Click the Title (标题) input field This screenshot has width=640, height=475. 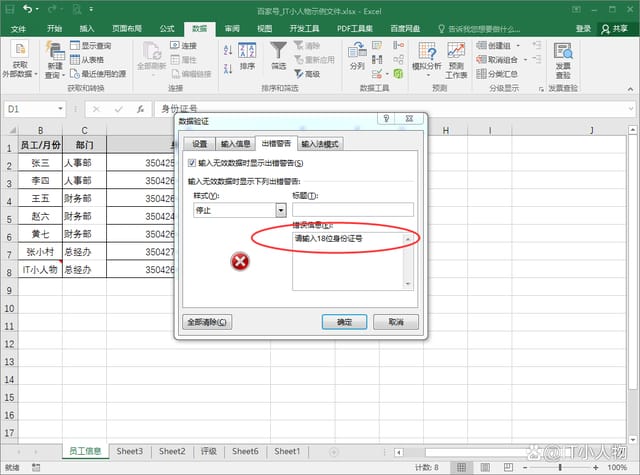[353, 210]
